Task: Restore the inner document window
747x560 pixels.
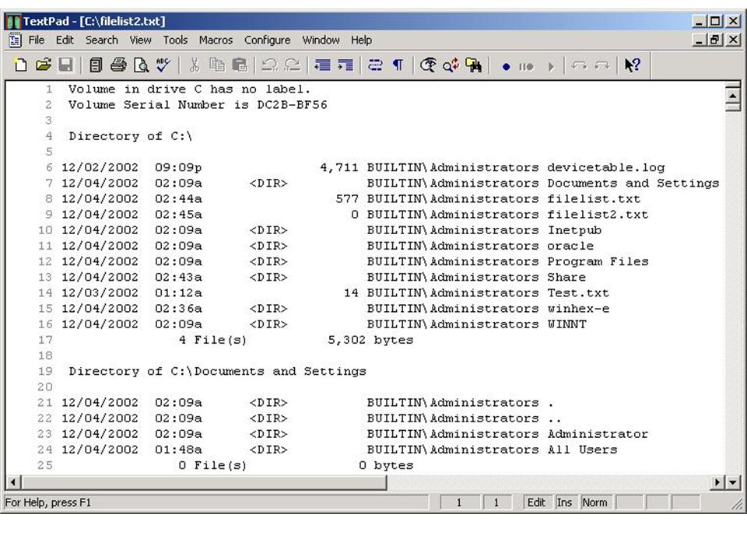Action: pos(716,40)
